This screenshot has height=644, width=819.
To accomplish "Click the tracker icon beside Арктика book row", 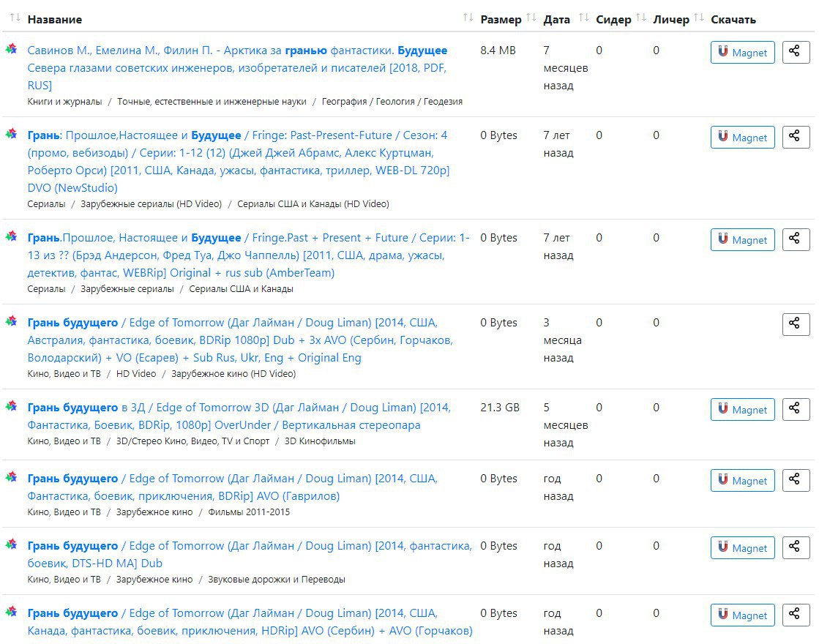I will click(x=11, y=49).
